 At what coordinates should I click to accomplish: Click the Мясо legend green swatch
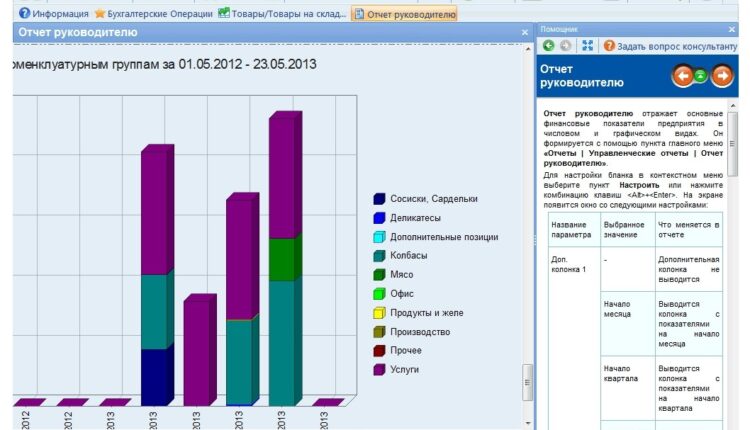coord(379,275)
